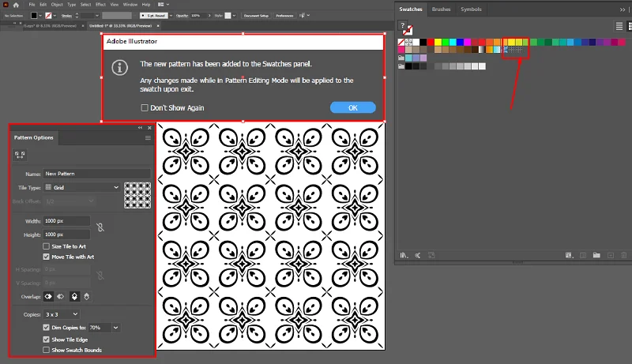
Task: Open stroke color dropdown in control bar
Action: (55, 15)
